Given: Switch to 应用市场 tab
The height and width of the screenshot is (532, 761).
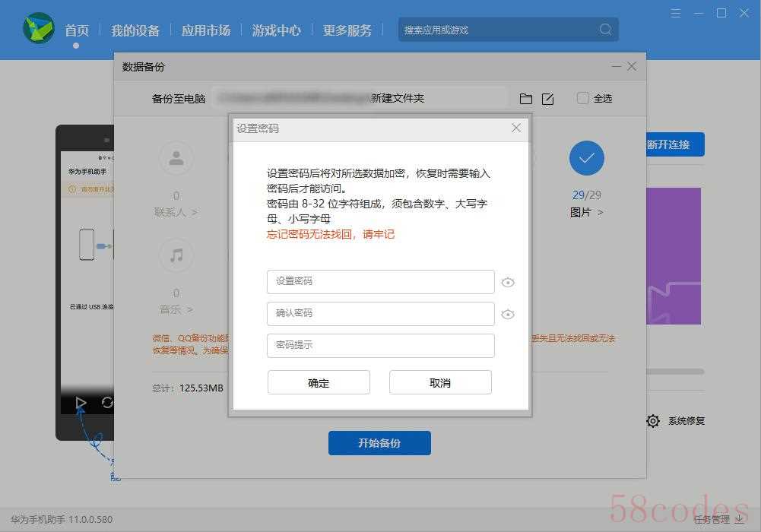Looking at the screenshot, I should click(205, 30).
